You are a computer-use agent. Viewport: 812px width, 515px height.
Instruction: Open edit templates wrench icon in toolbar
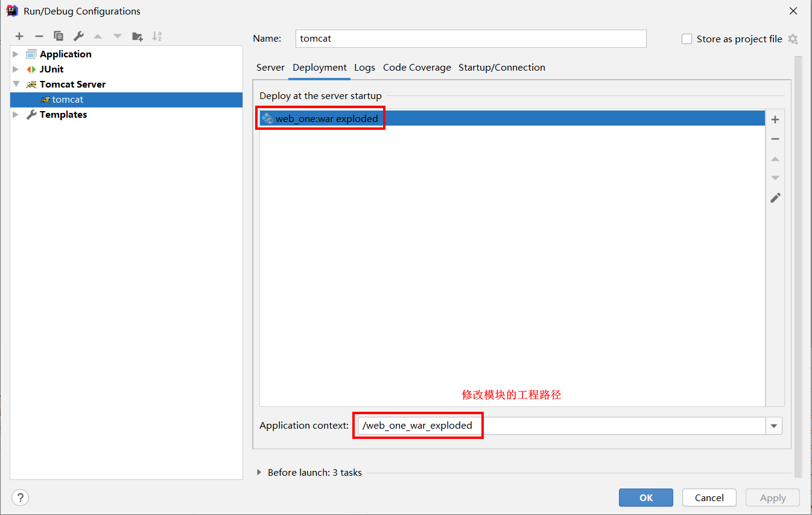78,36
